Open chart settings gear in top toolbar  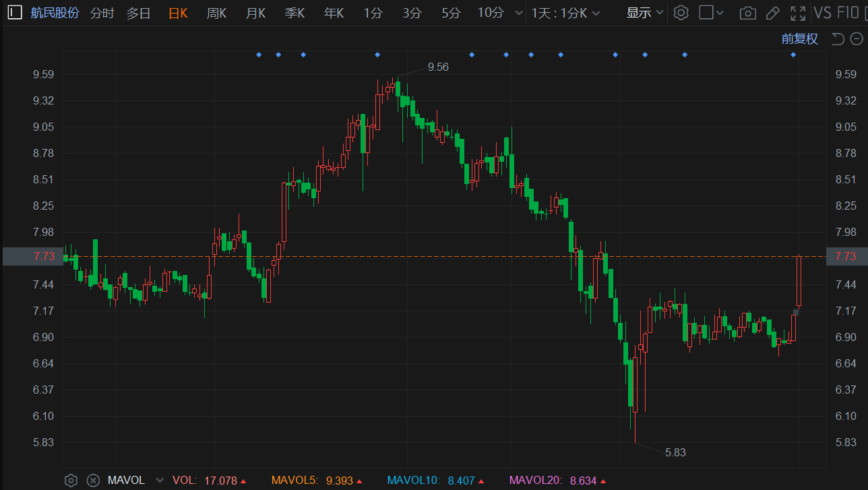[x=681, y=13]
